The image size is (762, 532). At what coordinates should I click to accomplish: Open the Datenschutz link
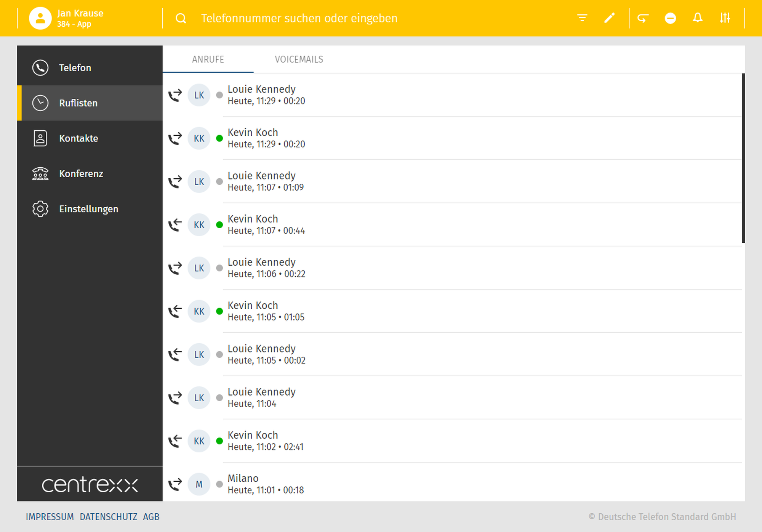click(108, 517)
